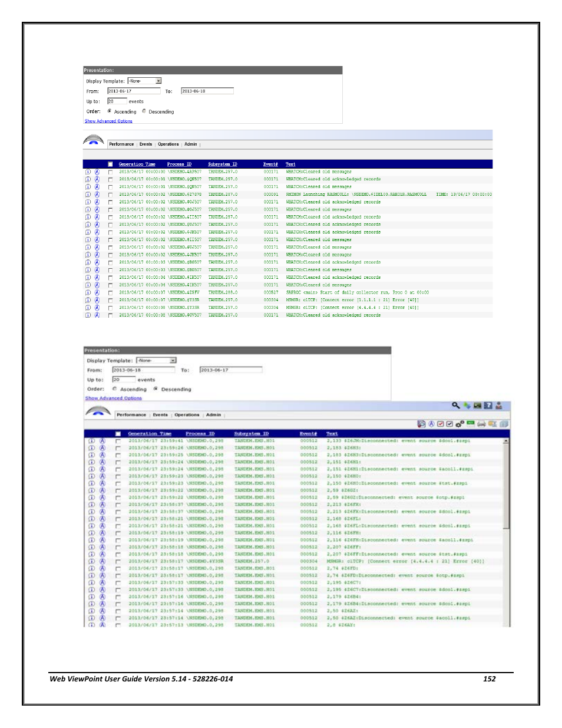The width and height of the screenshot is (562, 728).
Task: Click To date field 2013-06-17 in lower panel
Action: click(x=231, y=370)
